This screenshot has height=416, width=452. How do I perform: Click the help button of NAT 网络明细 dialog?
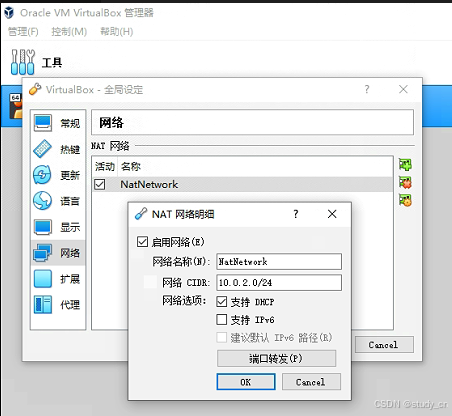[x=296, y=214]
